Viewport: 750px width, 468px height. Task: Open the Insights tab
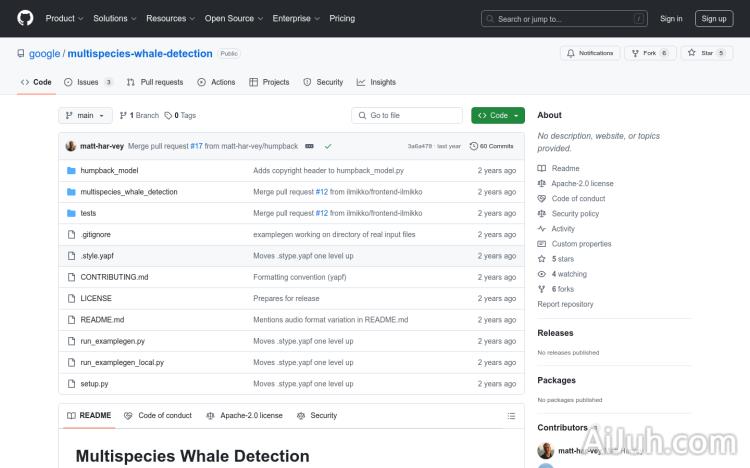pyautogui.click(x=376, y=82)
